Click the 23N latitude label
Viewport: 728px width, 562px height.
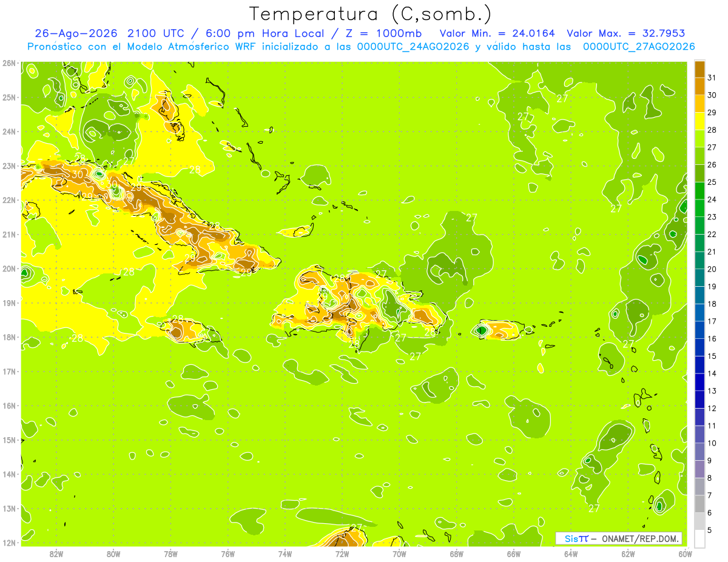[8, 166]
